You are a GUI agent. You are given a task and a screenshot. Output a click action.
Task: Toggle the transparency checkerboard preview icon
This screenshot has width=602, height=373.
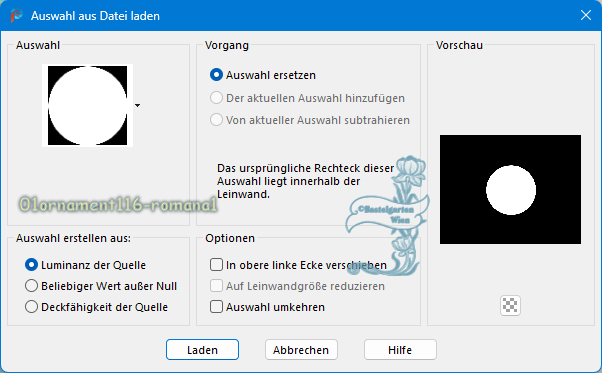click(510, 305)
